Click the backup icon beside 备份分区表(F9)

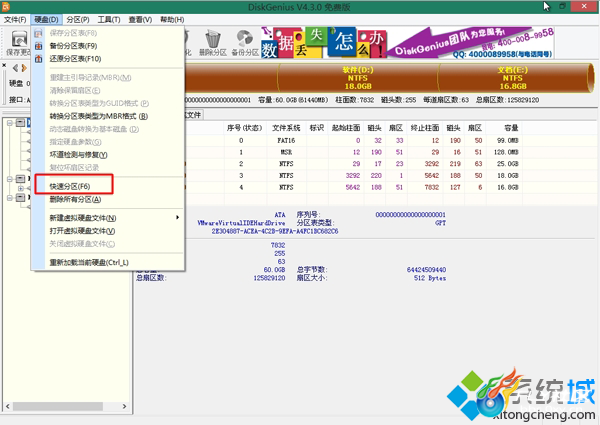[38, 46]
